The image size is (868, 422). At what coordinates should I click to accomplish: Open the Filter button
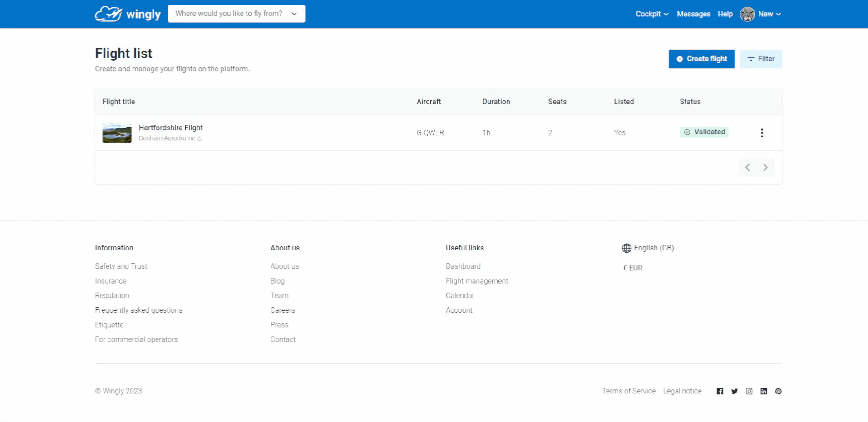pos(761,59)
